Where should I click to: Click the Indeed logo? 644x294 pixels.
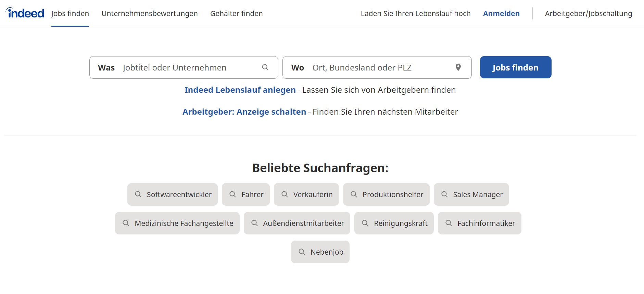[x=25, y=13]
